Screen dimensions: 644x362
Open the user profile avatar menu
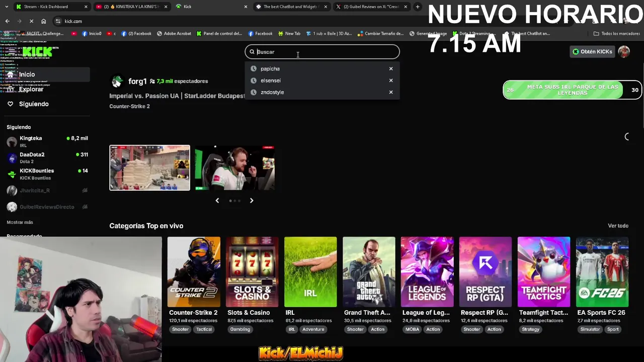pyautogui.click(x=624, y=52)
